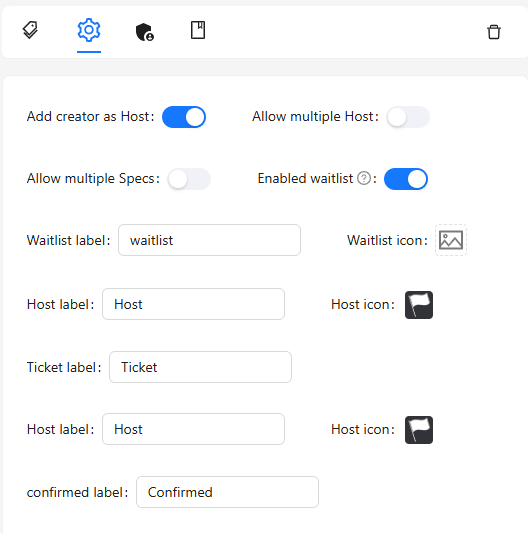528x533 pixels.
Task: Change the second Host icon flag
Action: 419,430
